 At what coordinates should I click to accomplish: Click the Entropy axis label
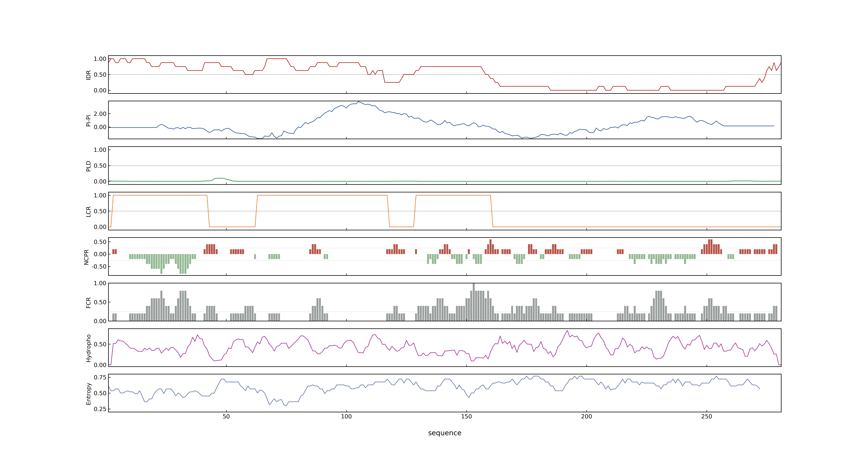pos(88,393)
